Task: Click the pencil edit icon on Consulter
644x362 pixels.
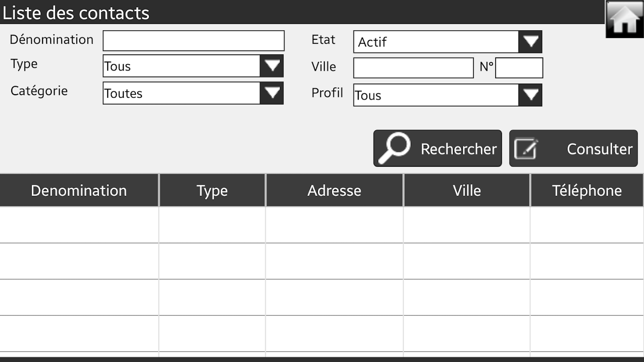Action: pos(525,149)
